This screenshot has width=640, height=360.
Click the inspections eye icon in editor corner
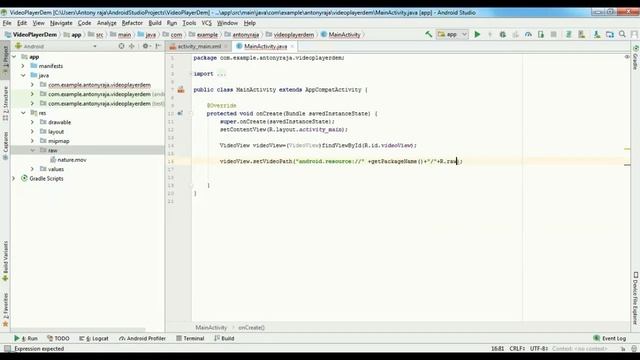[x=627, y=57]
